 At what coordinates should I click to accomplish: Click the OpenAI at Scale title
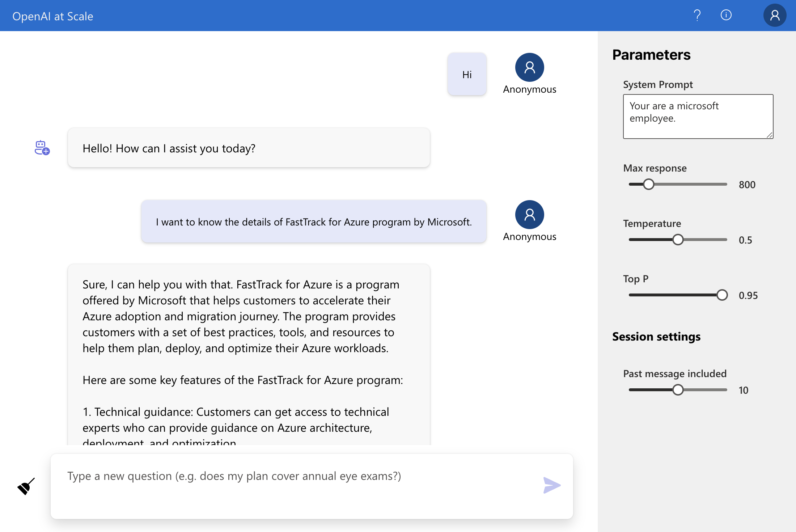[x=53, y=16]
